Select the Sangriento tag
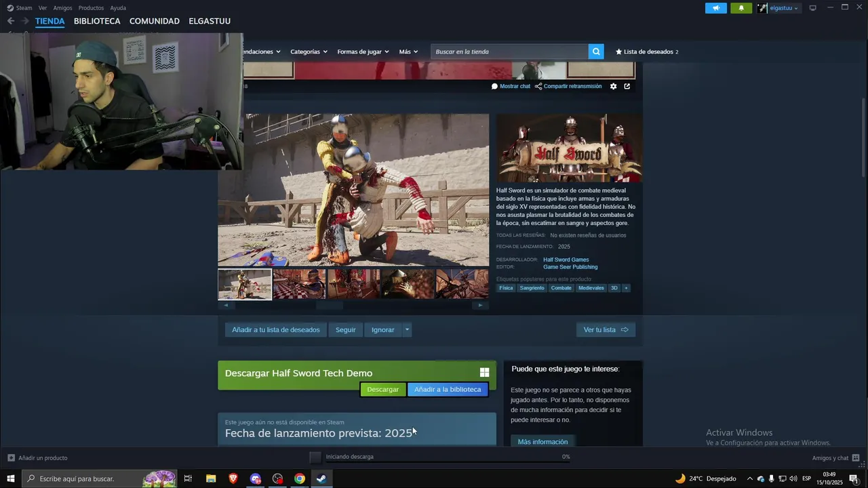 coord(532,288)
